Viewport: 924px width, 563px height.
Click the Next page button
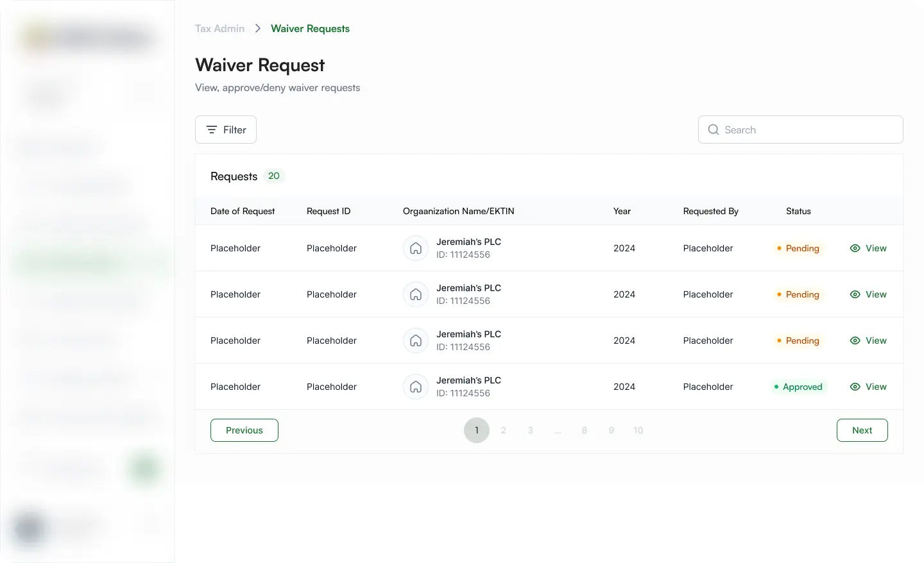tap(862, 430)
